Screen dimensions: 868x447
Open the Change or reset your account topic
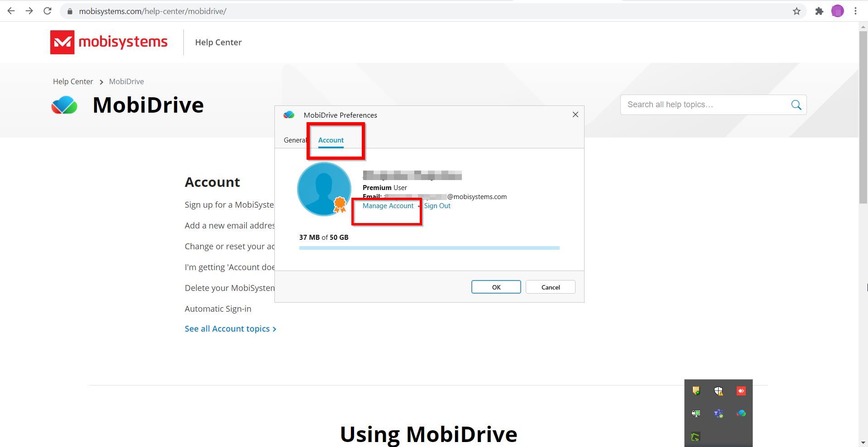pos(230,247)
